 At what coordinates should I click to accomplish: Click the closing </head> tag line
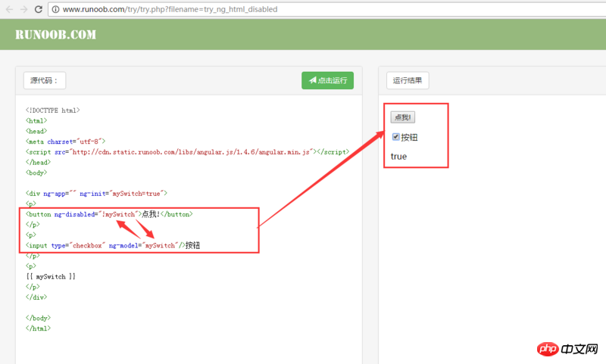click(39, 163)
